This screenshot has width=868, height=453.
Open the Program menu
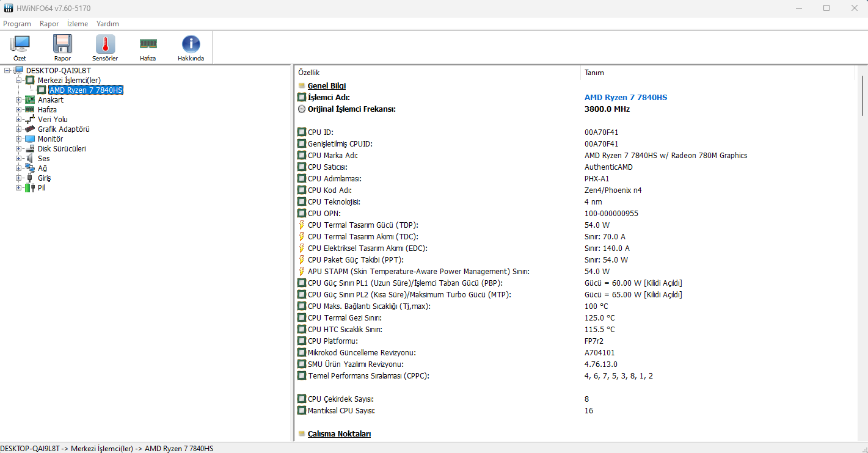(17, 24)
